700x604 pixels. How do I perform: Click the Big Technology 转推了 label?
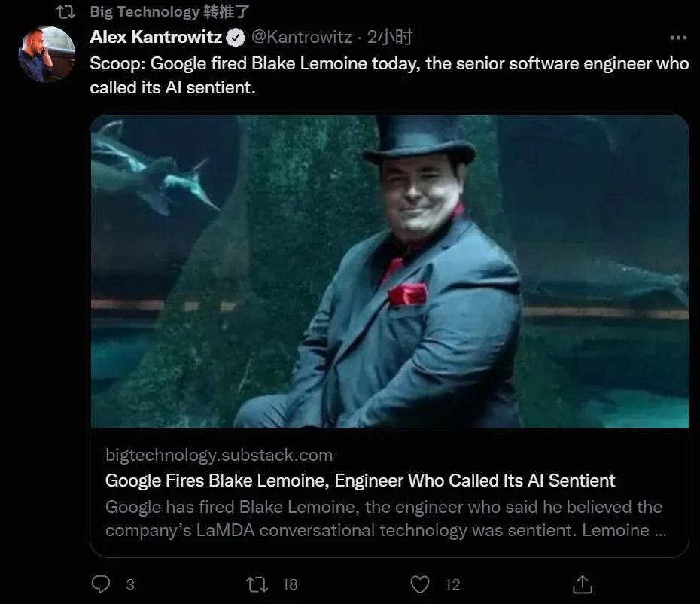(x=170, y=11)
